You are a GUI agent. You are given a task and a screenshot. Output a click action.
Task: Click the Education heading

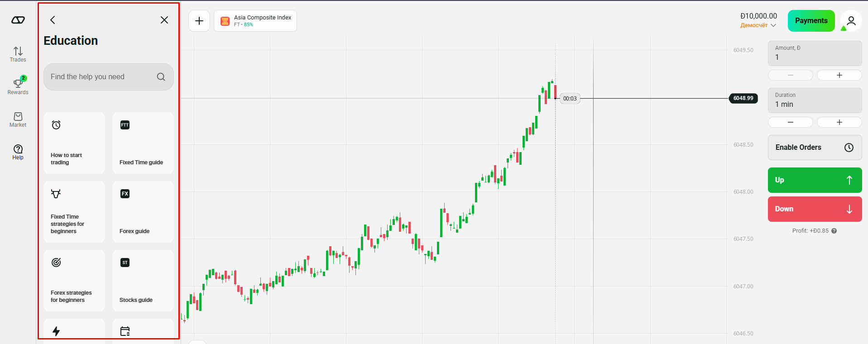(71, 41)
